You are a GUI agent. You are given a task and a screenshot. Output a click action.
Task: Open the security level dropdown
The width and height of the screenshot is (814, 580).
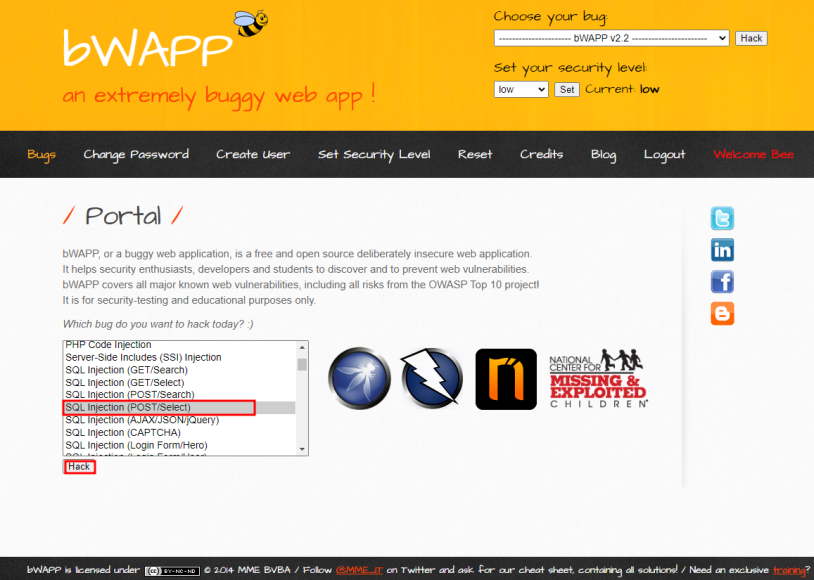(x=521, y=89)
